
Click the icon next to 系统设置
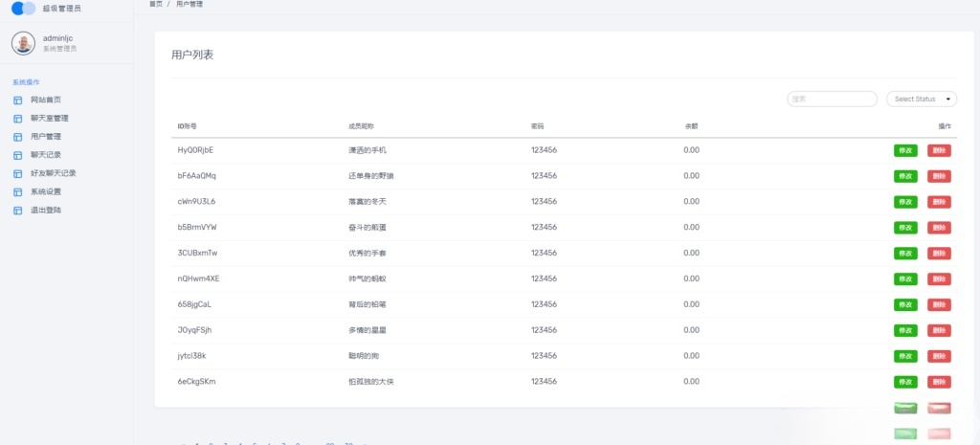click(17, 192)
